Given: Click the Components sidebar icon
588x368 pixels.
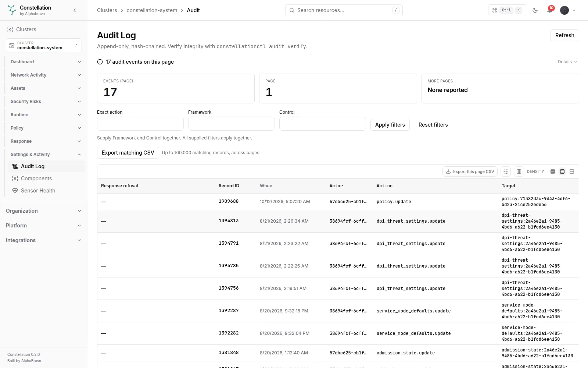Looking at the screenshot, I should tap(15, 178).
